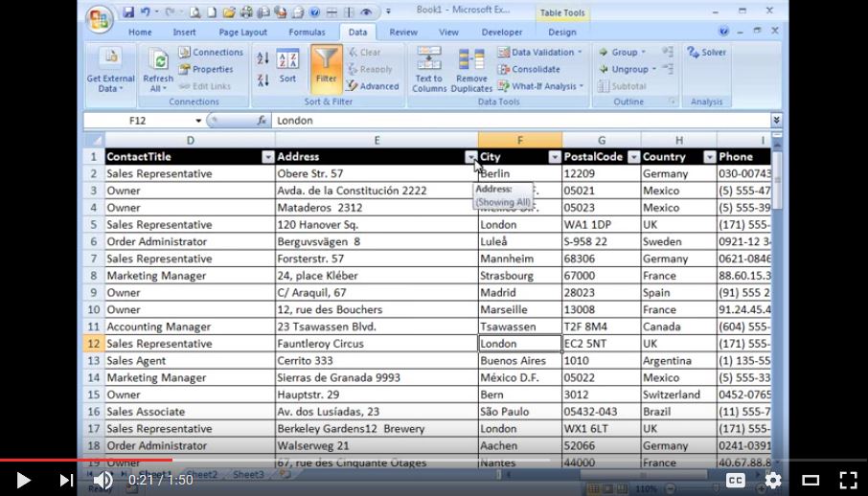Image resolution: width=868 pixels, height=496 pixels.
Task: Toggle theater mode on video player
Action: pyautogui.click(x=811, y=480)
